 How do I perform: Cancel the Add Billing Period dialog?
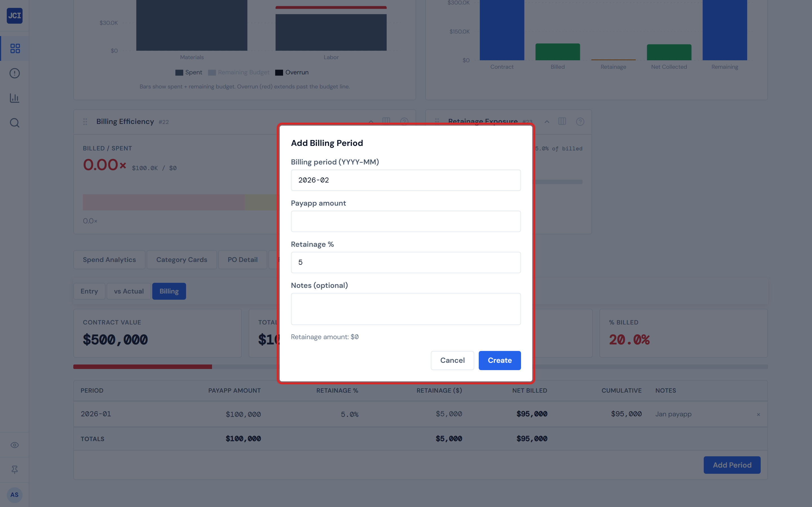tap(452, 360)
